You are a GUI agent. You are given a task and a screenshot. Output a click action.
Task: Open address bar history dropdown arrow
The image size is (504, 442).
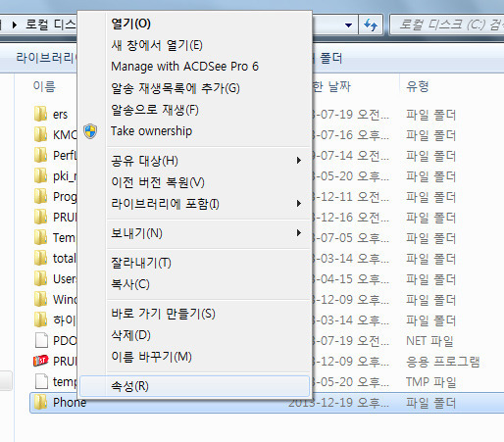pyautogui.click(x=348, y=25)
